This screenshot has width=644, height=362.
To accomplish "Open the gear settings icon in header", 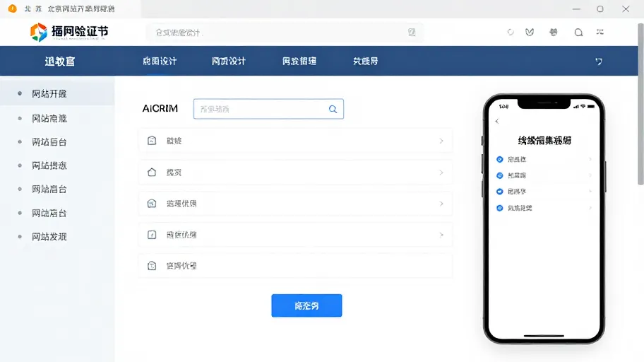I will tap(554, 32).
